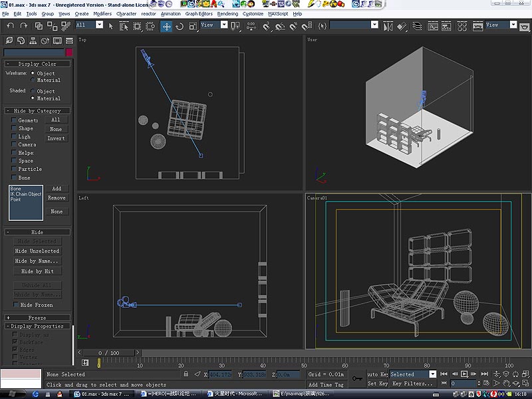Open the Modifiers menu
The height and width of the screenshot is (399, 532).
click(x=102, y=13)
